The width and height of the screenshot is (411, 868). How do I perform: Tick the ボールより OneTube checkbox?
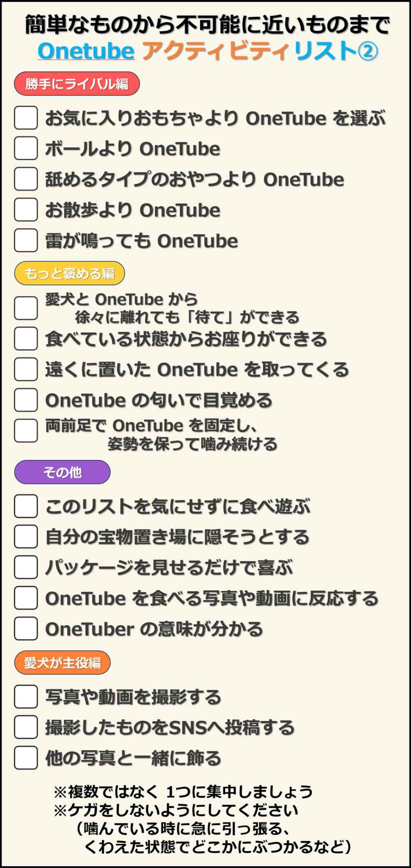click(26, 148)
